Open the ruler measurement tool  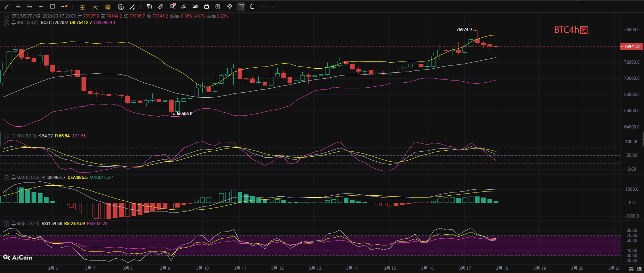tap(161, 6)
